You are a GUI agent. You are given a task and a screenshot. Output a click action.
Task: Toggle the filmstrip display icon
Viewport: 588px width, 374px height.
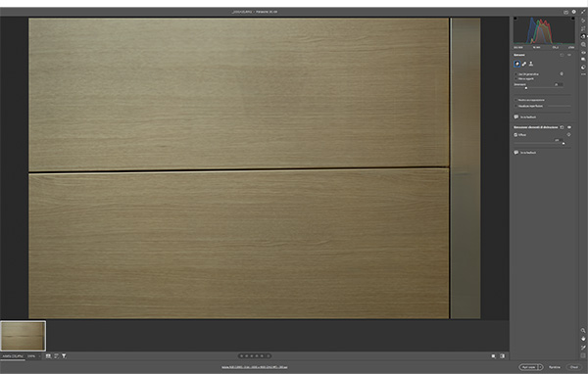(48, 356)
